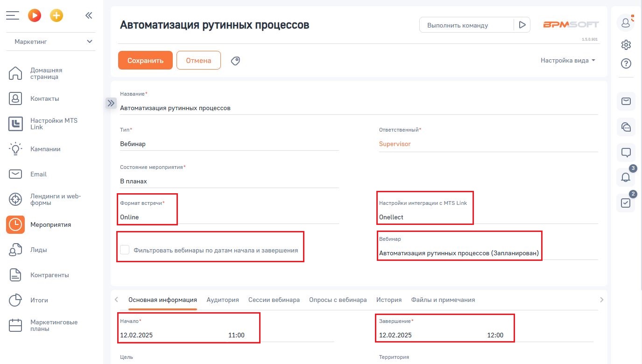642x364 pixels.
Task: Open the Сессии вебинара tab
Action: coord(274,300)
